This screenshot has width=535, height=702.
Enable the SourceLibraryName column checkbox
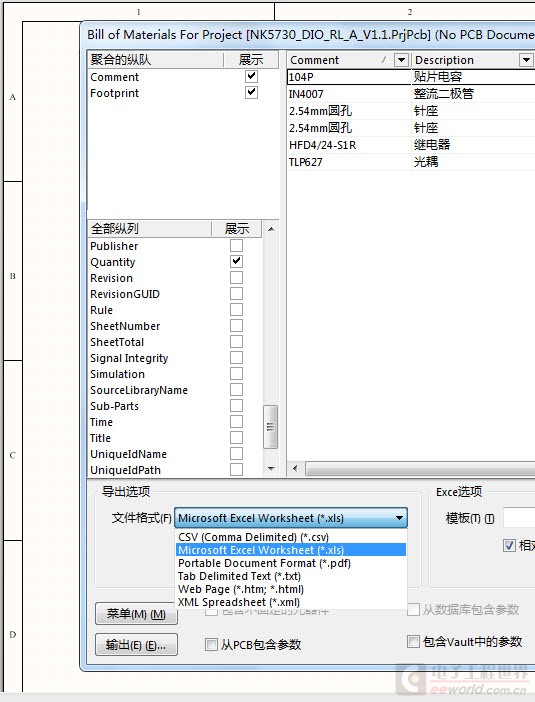pyautogui.click(x=236, y=390)
